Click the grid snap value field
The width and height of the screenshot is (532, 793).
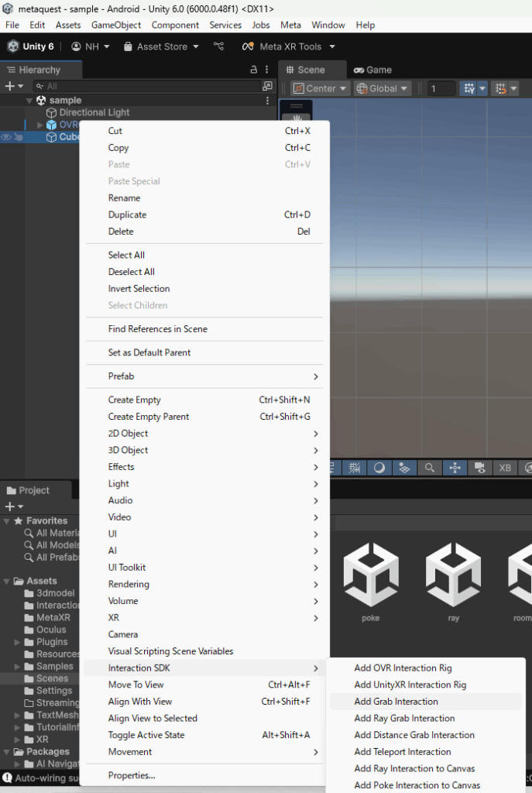pos(441,88)
